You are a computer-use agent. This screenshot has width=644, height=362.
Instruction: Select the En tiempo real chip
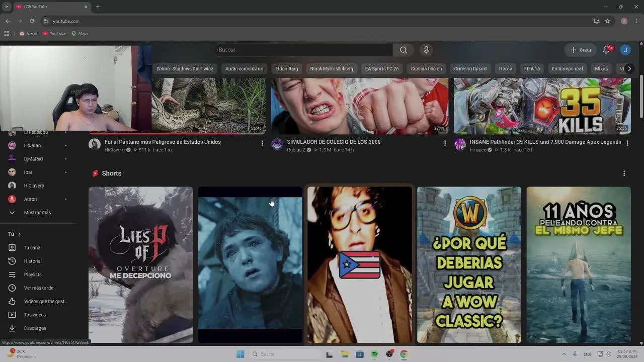(x=567, y=69)
